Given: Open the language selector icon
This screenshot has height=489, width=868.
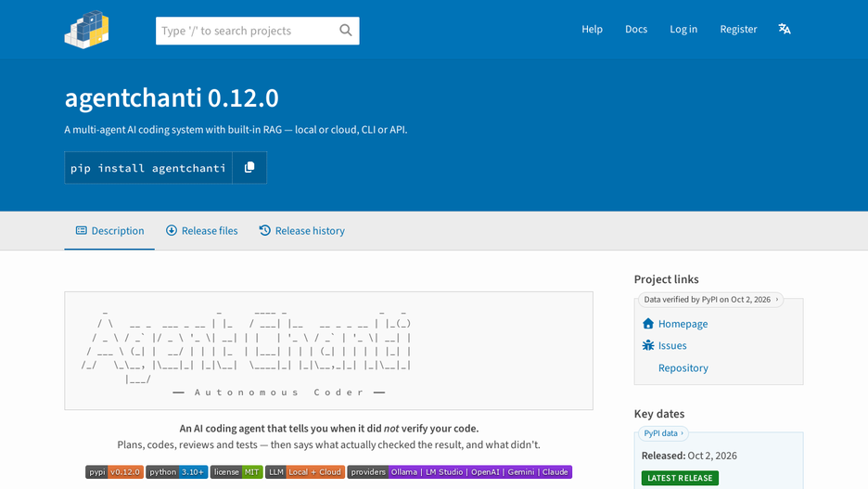Looking at the screenshot, I should 785,29.
